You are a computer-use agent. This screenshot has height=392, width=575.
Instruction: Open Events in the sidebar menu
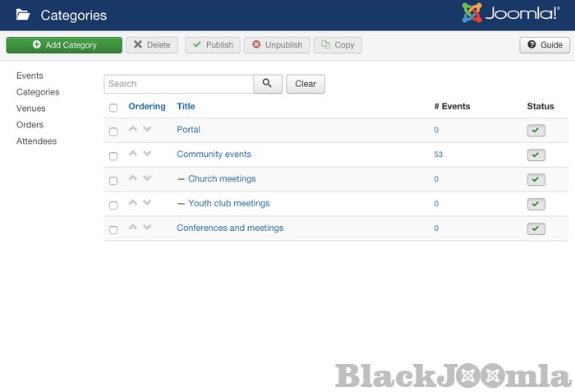[x=30, y=76]
